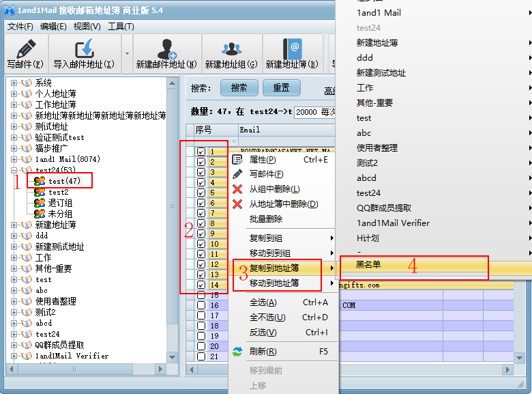The height and width of the screenshot is (394, 532).
Task: Click the red X icon for 从组中删除
Action: (237, 189)
